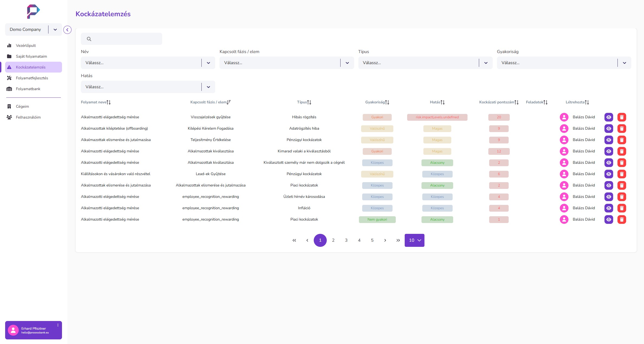The width and height of the screenshot is (644, 344).
Task: Open Folyamatbank in sidebar
Action: click(28, 89)
